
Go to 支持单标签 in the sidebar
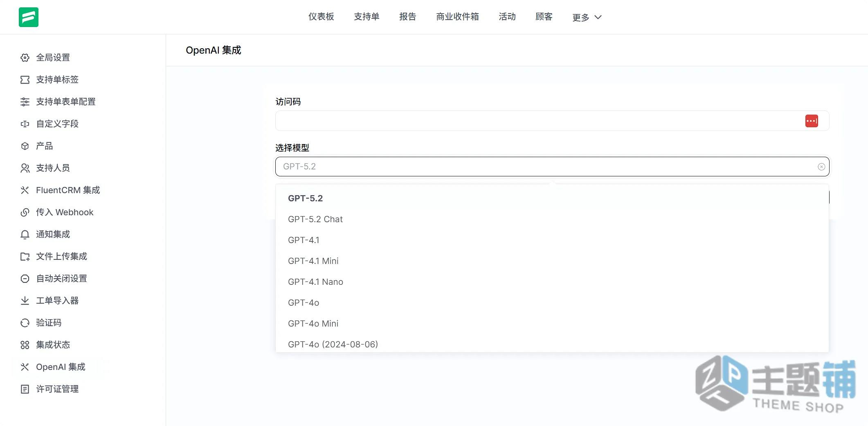(57, 80)
